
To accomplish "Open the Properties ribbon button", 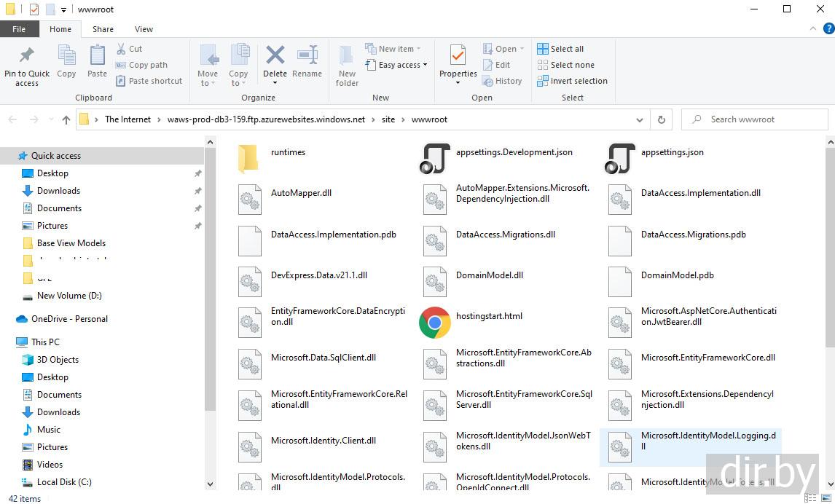I will pos(458,57).
